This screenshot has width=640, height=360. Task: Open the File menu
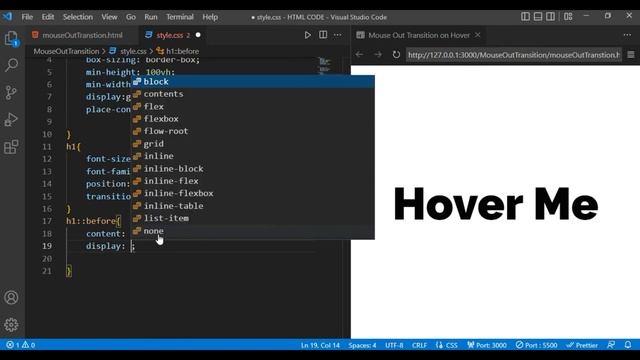click(27, 17)
